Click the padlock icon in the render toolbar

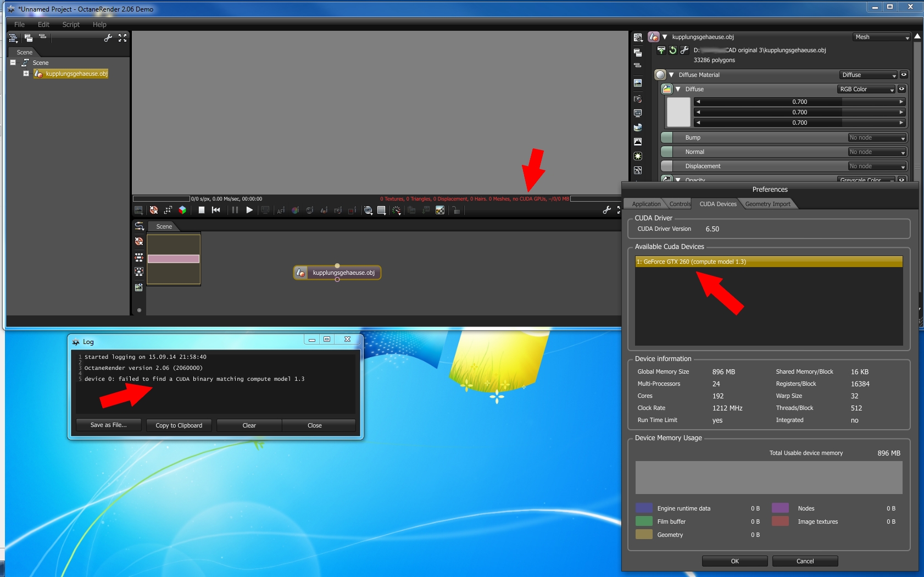(x=455, y=210)
